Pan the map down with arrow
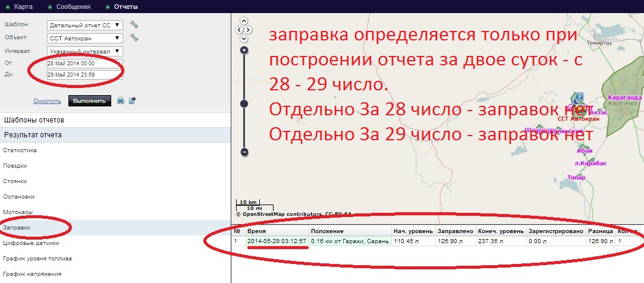 tap(244, 38)
